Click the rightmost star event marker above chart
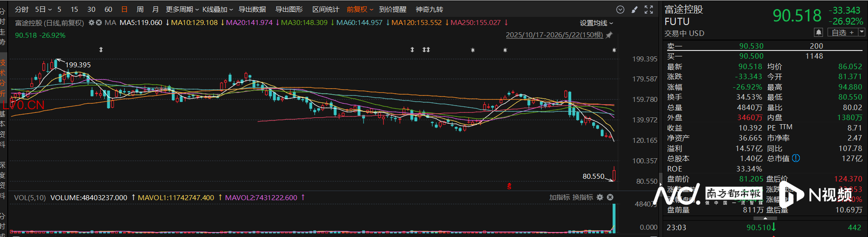This screenshot has height=237, width=868. (614, 50)
